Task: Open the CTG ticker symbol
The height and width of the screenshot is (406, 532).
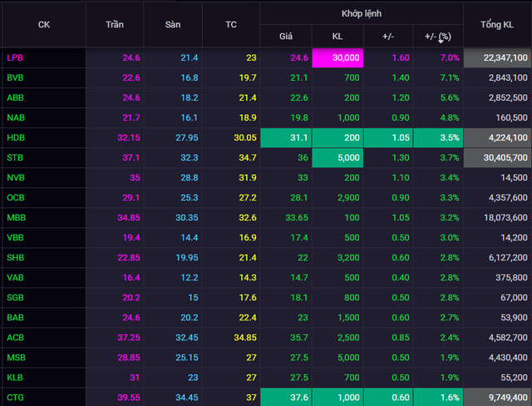Action: 16,398
